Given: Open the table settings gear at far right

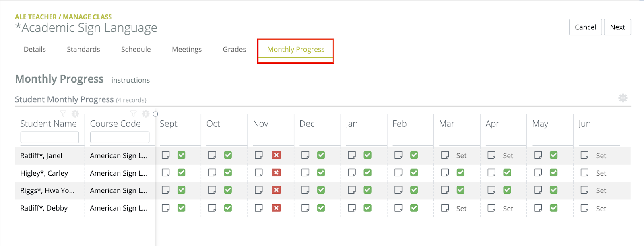Looking at the screenshot, I should (x=623, y=98).
